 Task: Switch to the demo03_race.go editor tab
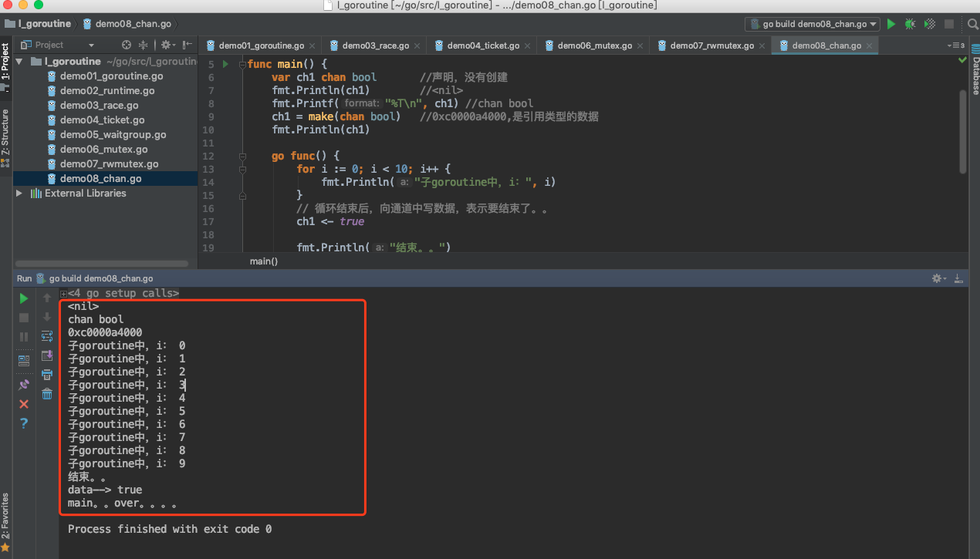[374, 45]
